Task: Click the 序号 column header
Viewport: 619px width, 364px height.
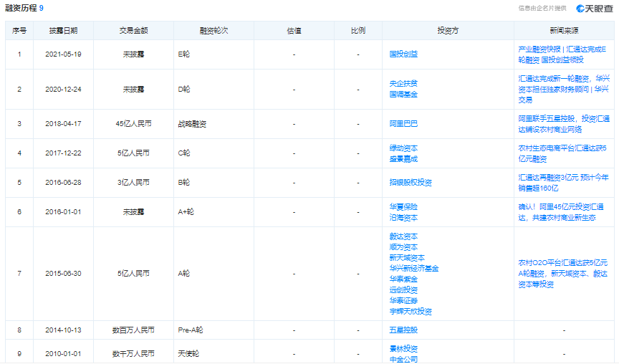Action: click(x=19, y=31)
